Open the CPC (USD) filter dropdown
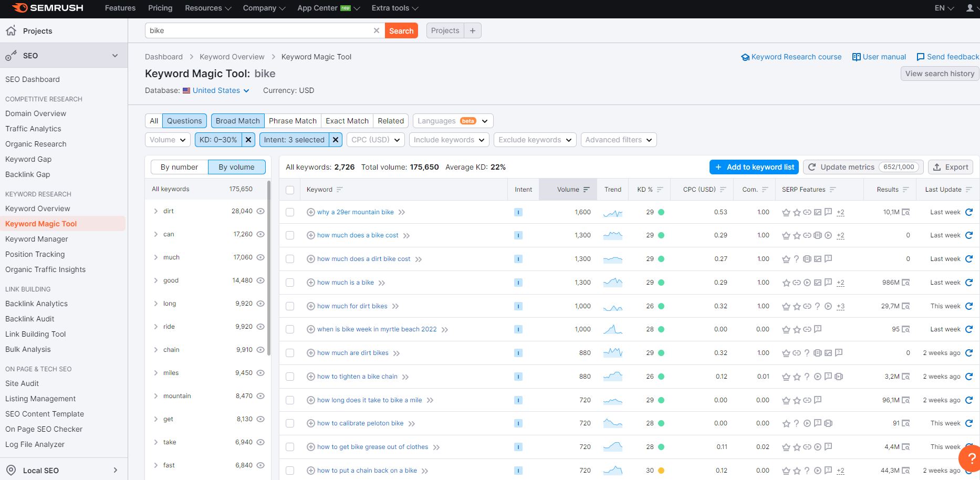This screenshot has height=480, width=980. point(376,140)
